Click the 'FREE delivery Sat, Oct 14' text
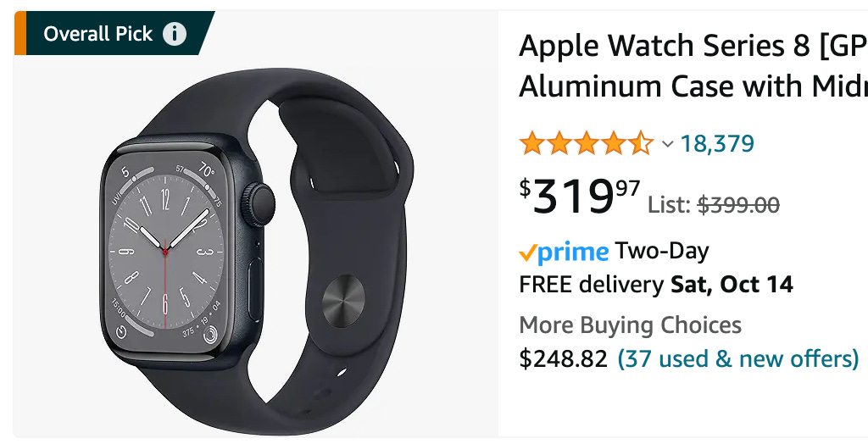 (x=656, y=285)
